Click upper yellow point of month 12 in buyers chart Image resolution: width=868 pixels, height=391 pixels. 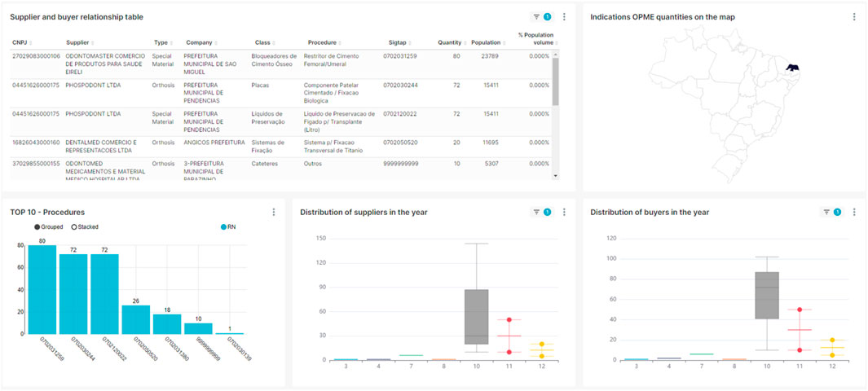coord(832,340)
